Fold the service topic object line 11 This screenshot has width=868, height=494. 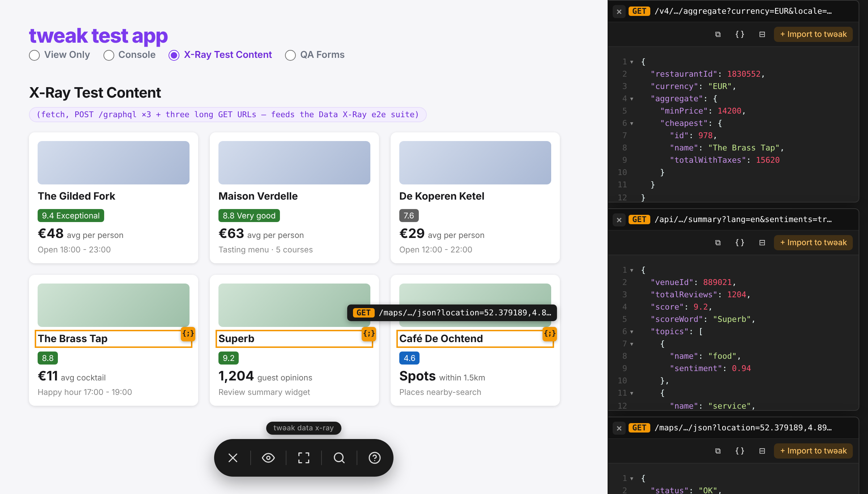click(632, 393)
